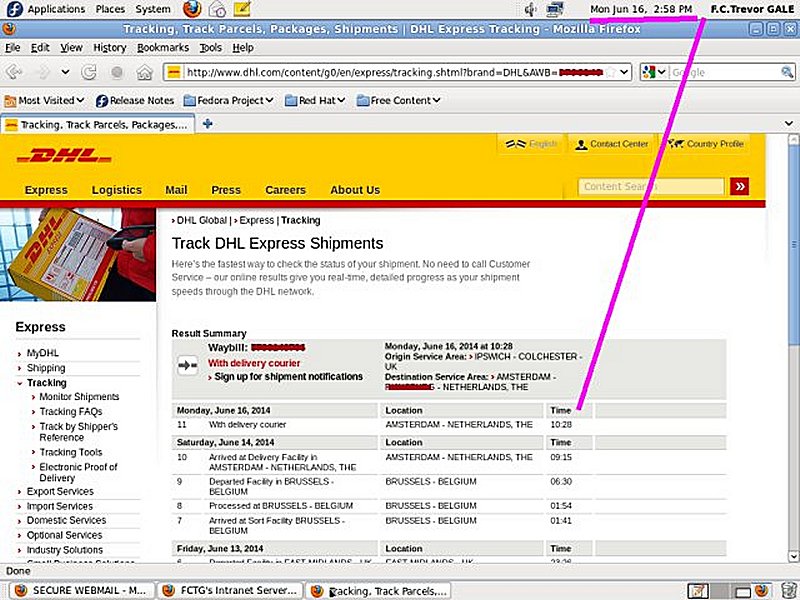Click the Release Notes bookmark
Screen dimensions: 800x600
(135, 101)
